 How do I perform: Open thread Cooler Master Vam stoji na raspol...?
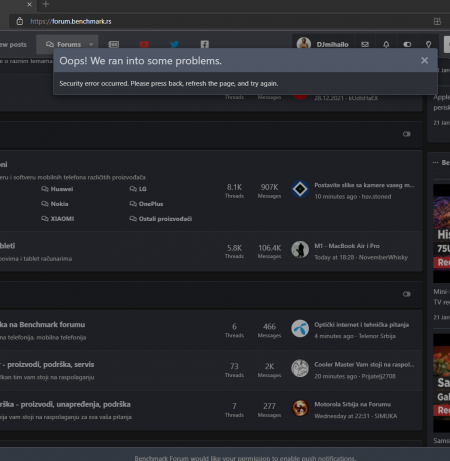point(364,364)
